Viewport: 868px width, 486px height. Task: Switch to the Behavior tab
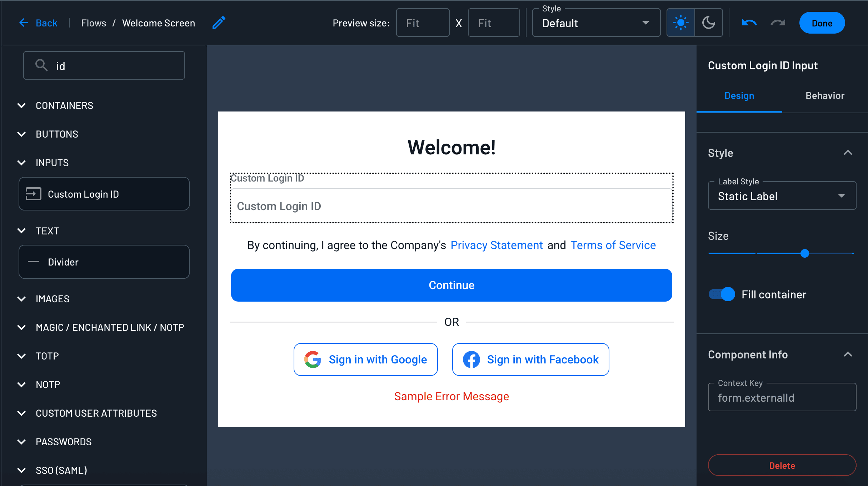point(824,96)
